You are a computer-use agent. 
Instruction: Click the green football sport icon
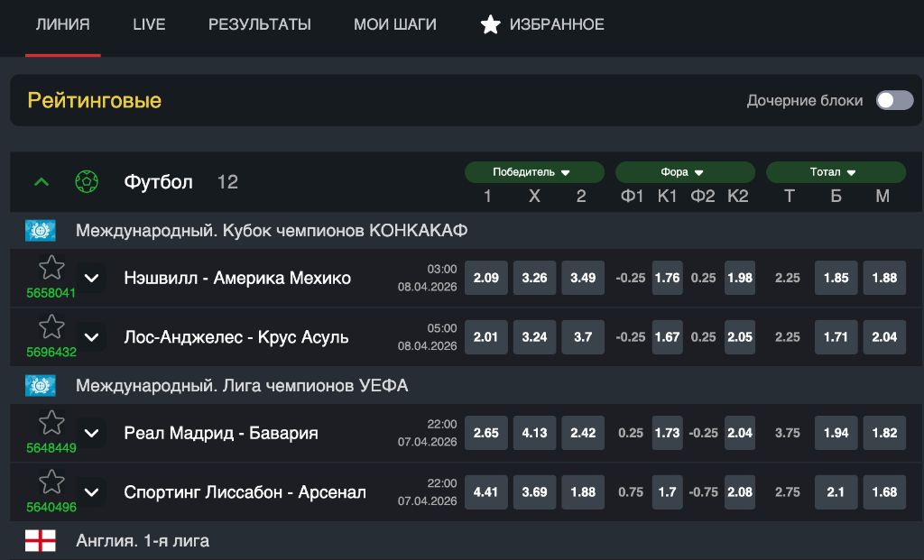pyautogui.click(x=87, y=182)
